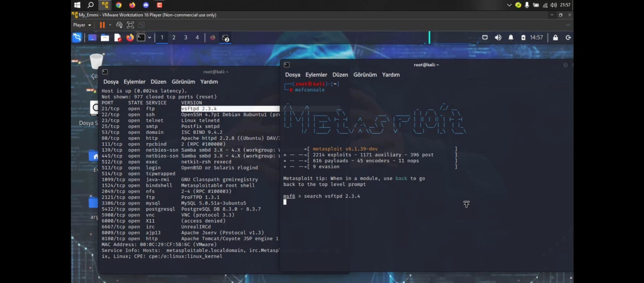The width and height of the screenshot is (644, 283).
Task: Lock the Kali screen
Action: 555,37
